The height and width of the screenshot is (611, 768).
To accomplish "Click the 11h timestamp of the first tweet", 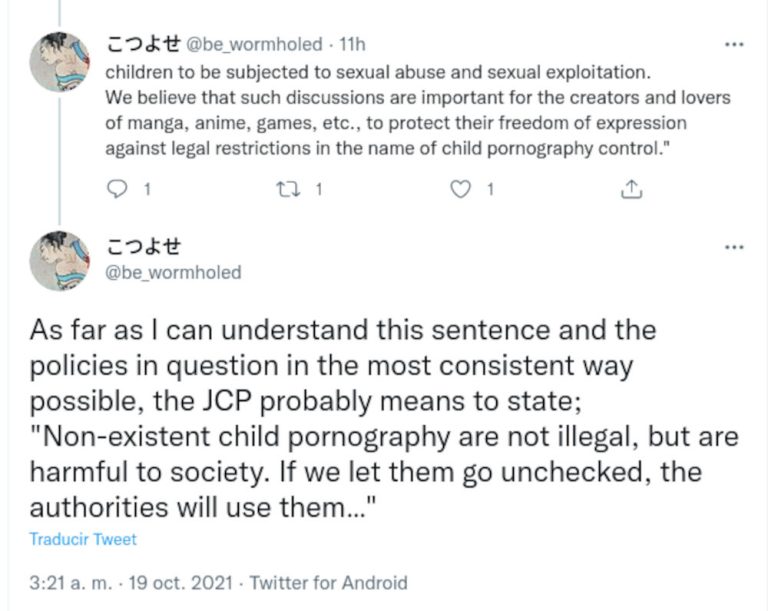I will tap(353, 45).
